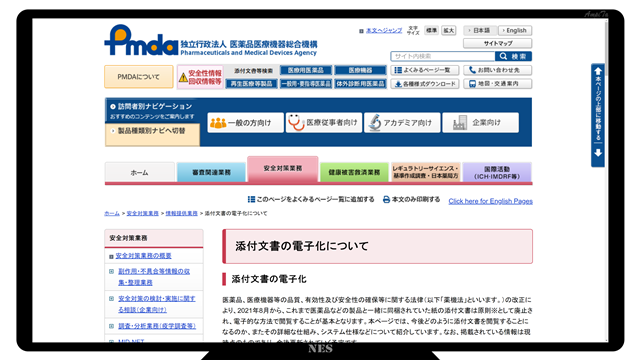Click Click here for English Pages

[x=490, y=201]
